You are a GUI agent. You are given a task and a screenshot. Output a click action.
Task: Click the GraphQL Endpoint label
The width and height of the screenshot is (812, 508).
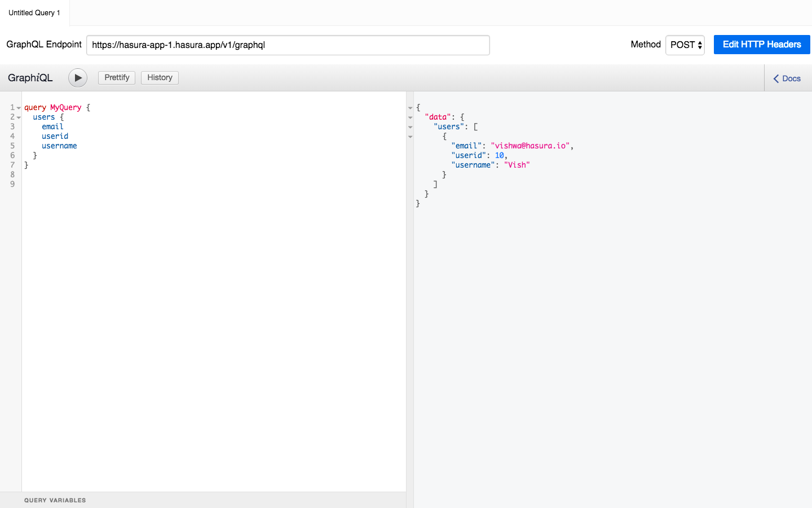[44, 45]
